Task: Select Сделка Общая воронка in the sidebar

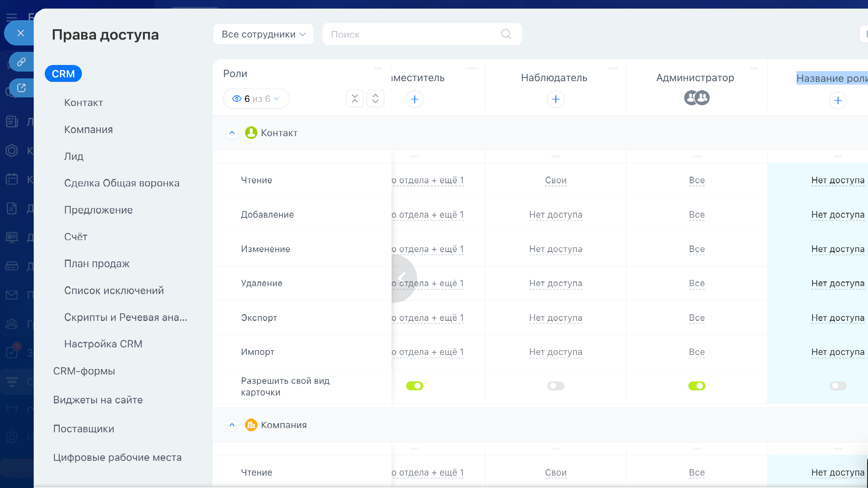Action: (x=122, y=183)
